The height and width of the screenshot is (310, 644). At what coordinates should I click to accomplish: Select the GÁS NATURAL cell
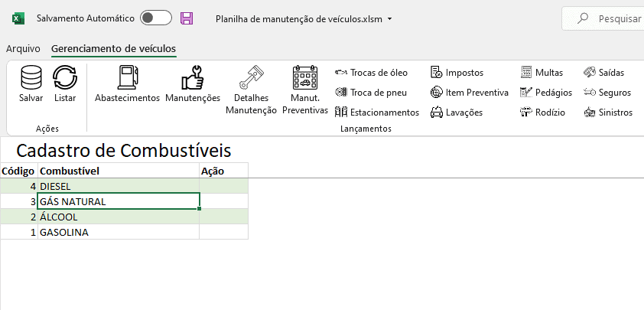[119, 201]
